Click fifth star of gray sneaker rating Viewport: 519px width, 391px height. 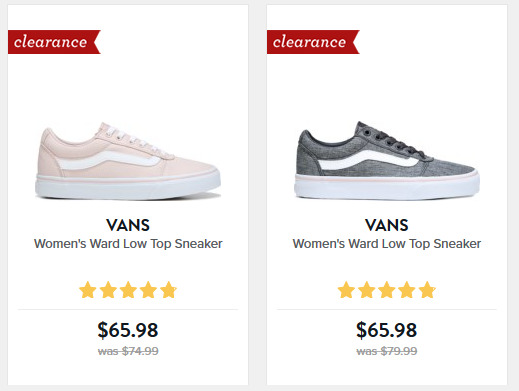[x=427, y=290]
